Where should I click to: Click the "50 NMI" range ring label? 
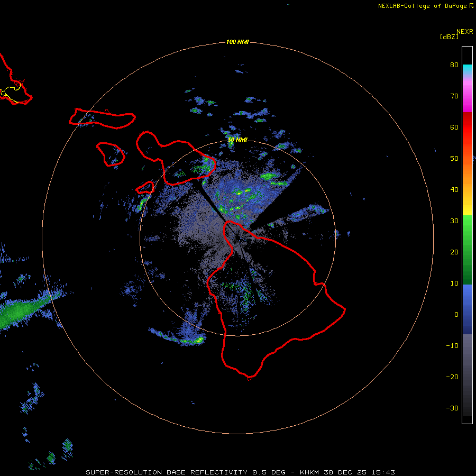[237, 140]
